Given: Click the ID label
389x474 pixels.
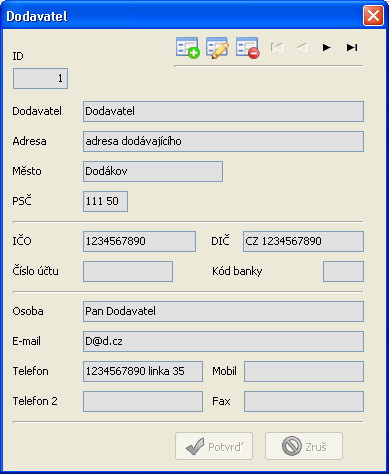Looking at the screenshot, I should click(x=18, y=56).
